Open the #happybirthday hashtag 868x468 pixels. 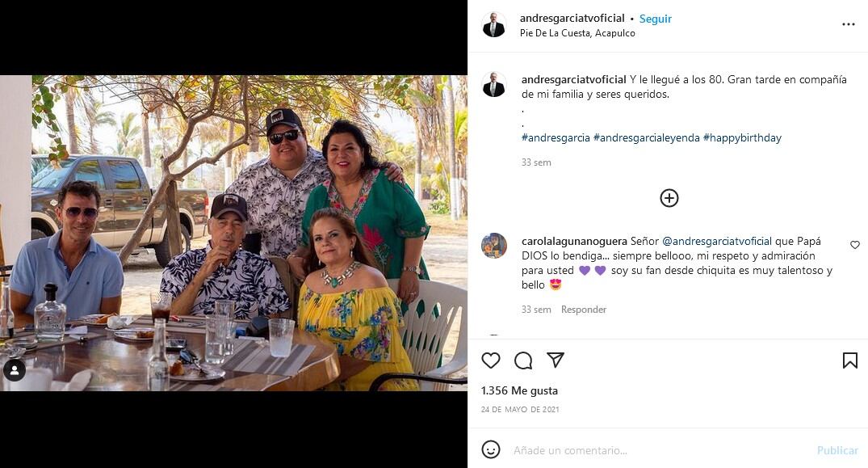pos(742,138)
